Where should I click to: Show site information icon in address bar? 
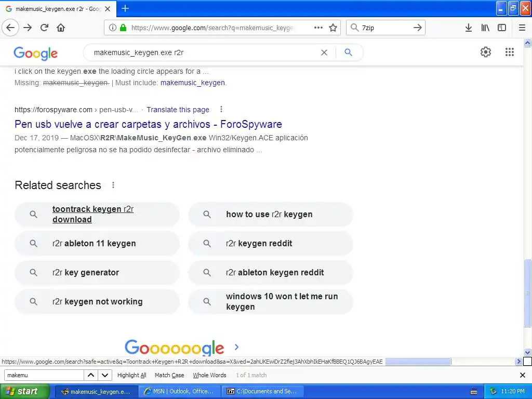pos(112,28)
